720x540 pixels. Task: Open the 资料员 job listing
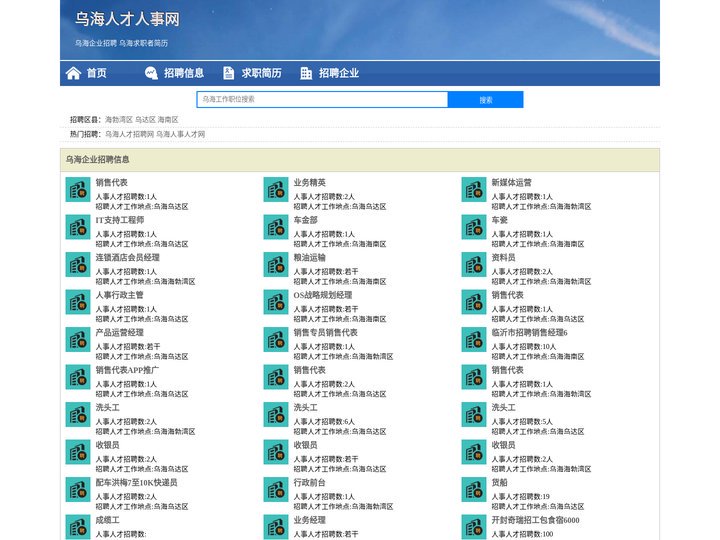[503, 258]
